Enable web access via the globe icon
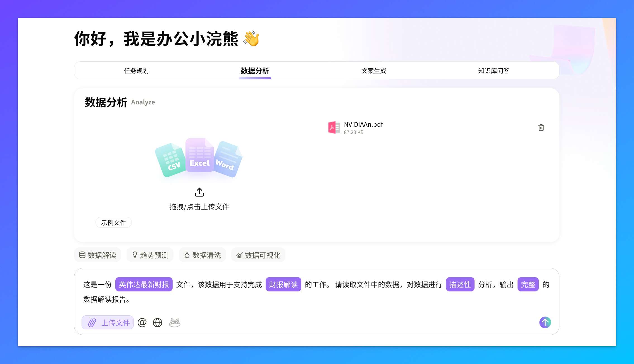 [x=157, y=322]
